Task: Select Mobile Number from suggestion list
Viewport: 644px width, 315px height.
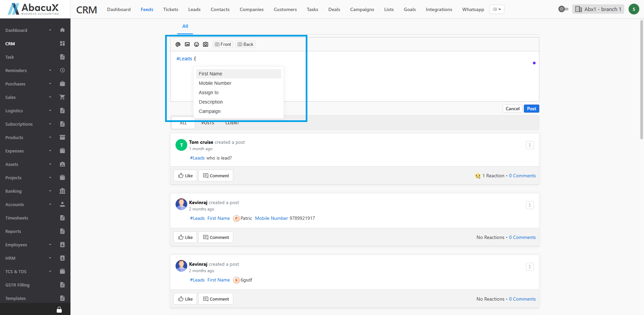Action: (215, 83)
